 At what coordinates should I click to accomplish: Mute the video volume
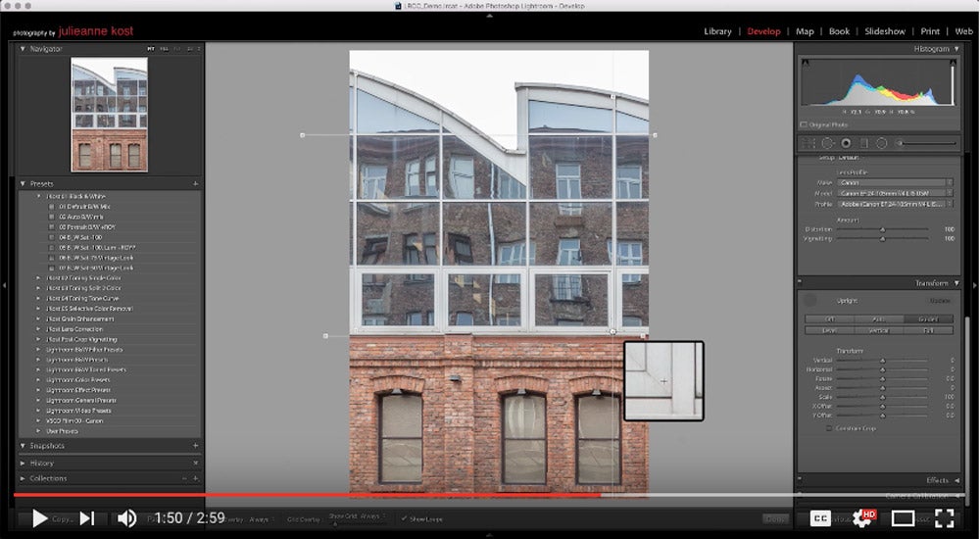point(126,518)
